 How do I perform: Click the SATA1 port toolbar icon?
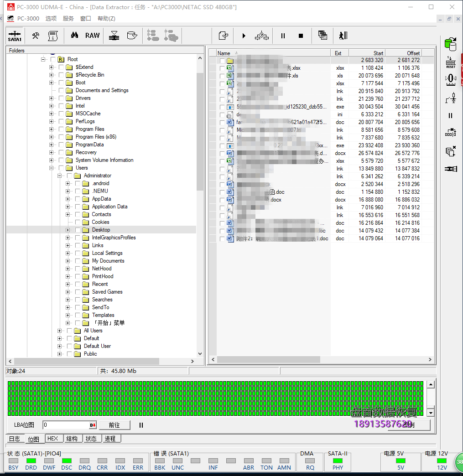coord(14,36)
